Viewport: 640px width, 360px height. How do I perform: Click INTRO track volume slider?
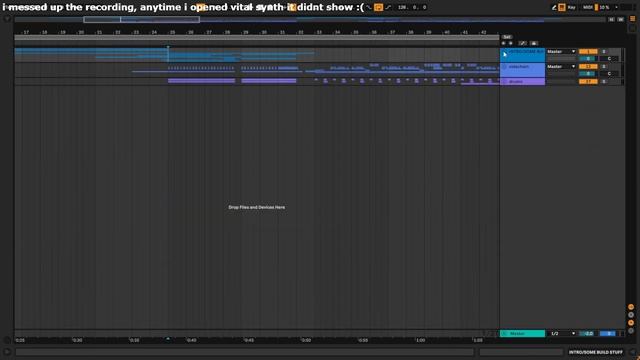[x=588, y=59]
